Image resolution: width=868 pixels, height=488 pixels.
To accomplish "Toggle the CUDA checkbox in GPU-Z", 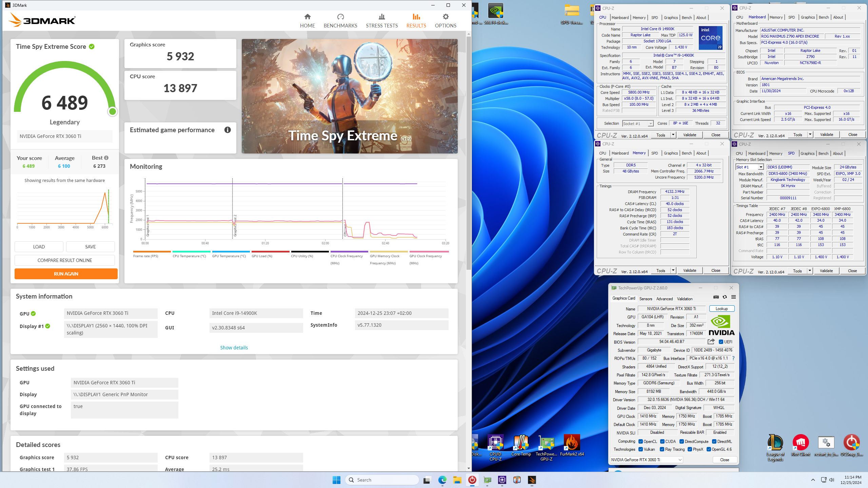I will point(662,441).
